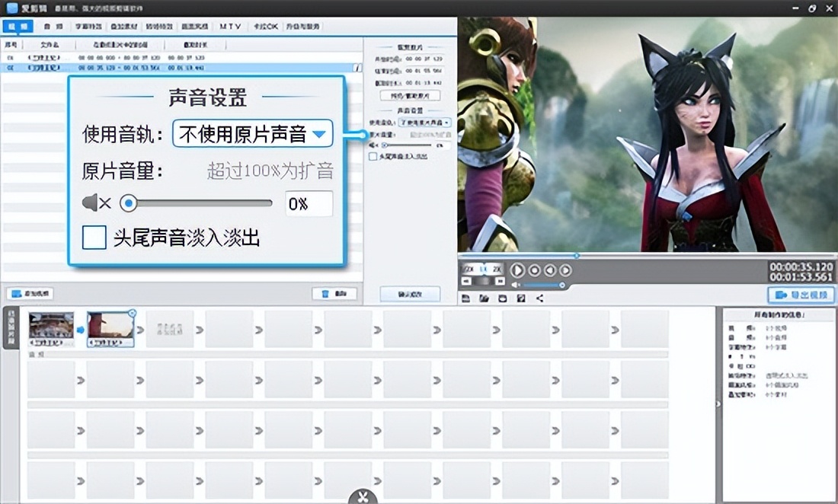
Task: Click the scissors cut icon at bottom
Action: (363, 497)
